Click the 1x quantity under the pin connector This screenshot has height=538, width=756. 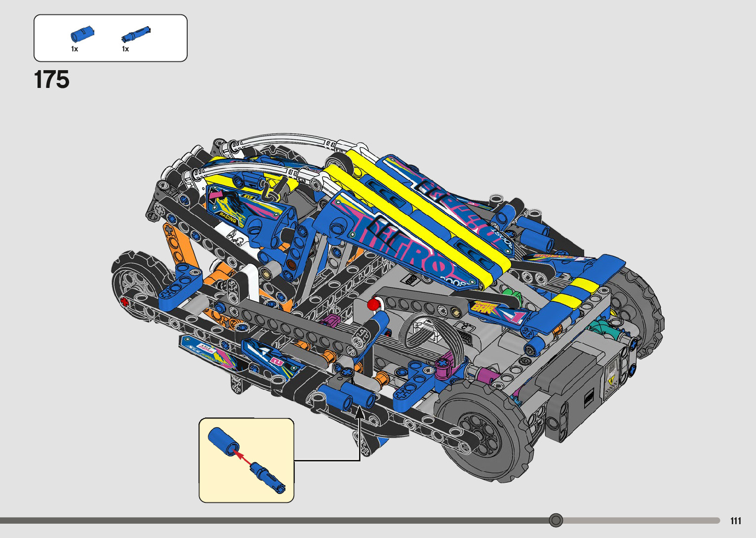point(75,49)
